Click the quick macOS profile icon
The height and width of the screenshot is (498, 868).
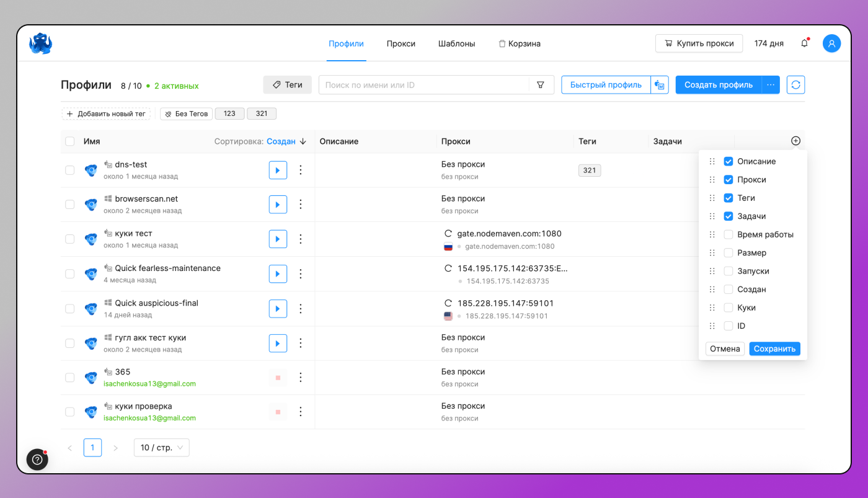(x=659, y=84)
